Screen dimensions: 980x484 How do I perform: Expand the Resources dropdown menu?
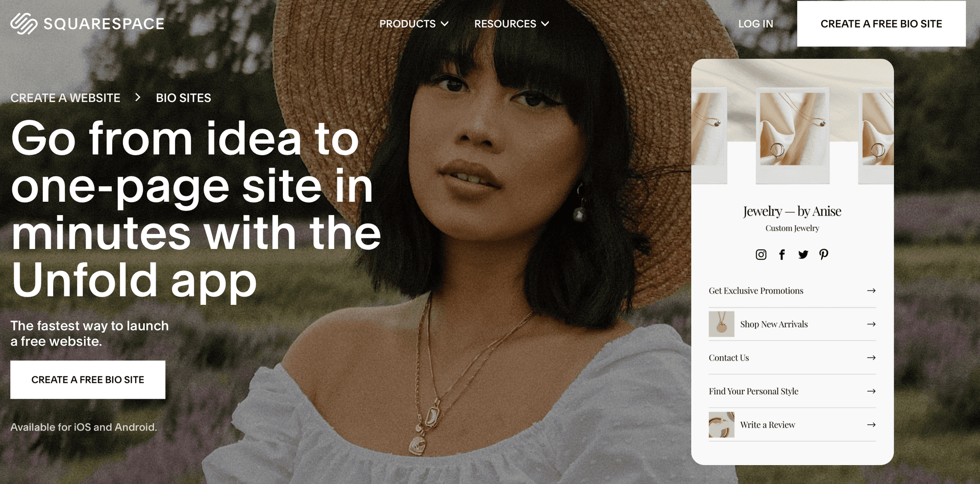coord(511,23)
